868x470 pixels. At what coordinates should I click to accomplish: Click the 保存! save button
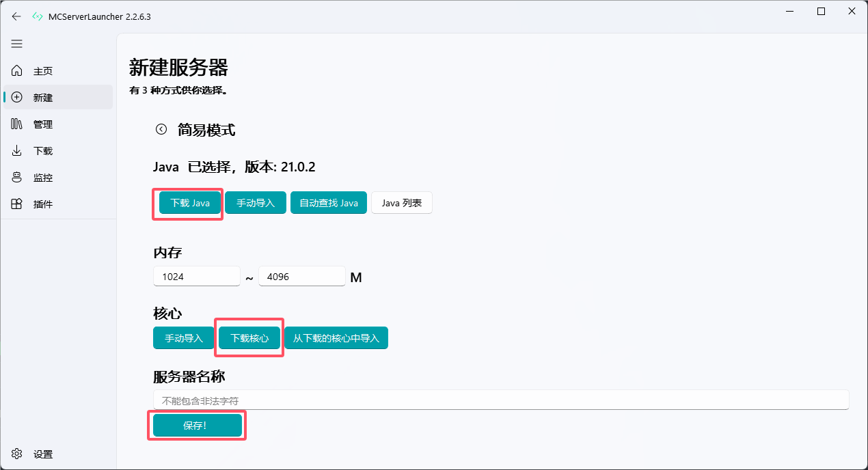tap(198, 425)
